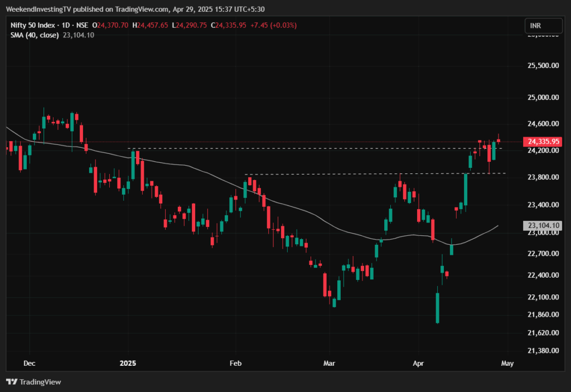Select the May label on time axis
The image size is (571, 392).
[507, 363]
